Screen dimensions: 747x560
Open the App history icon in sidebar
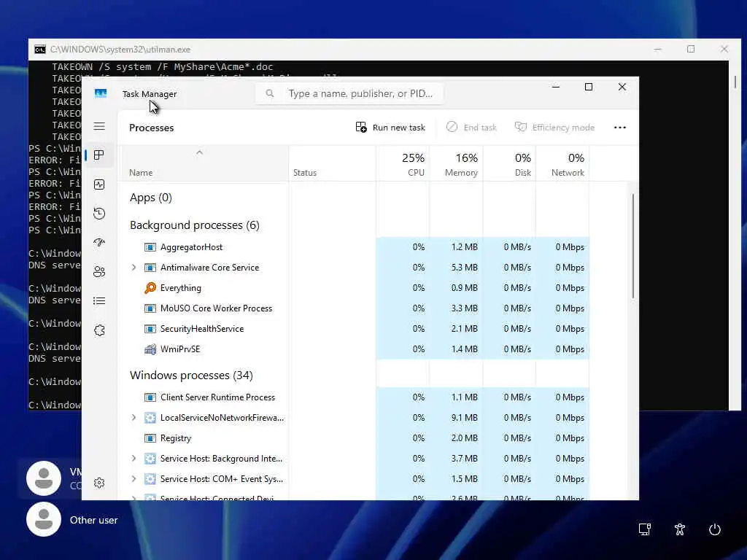99,214
